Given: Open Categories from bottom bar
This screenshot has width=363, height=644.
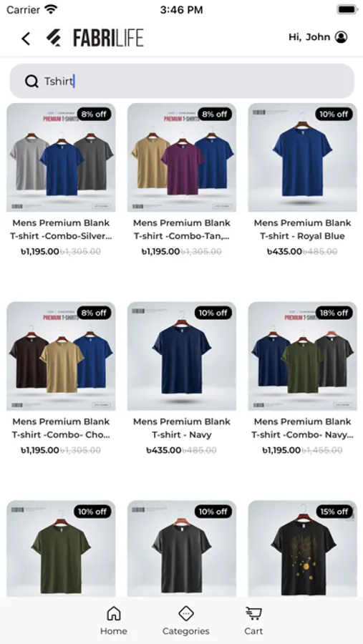Looking at the screenshot, I should click(x=186, y=620).
